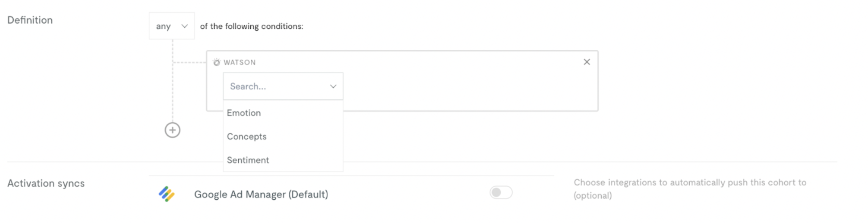Add a new condition with plus icon
This screenshot has width=868, height=223.
coord(173,130)
